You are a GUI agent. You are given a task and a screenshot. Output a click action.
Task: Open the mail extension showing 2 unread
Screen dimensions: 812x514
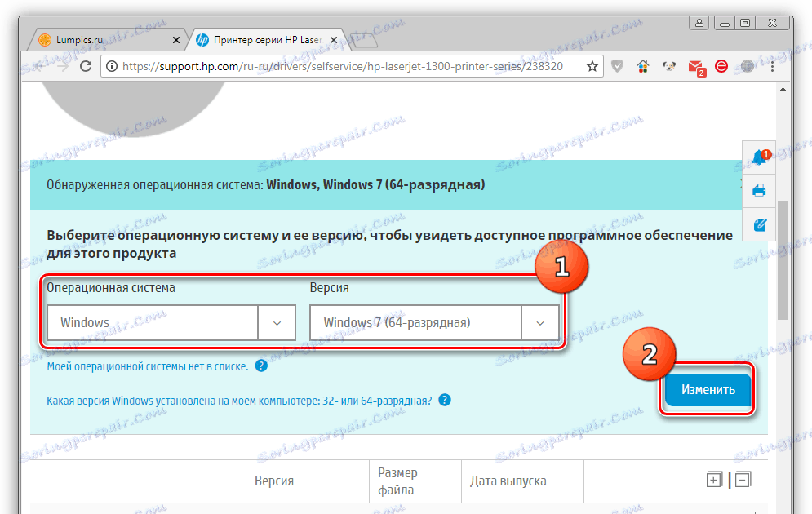pyautogui.click(x=696, y=67)
